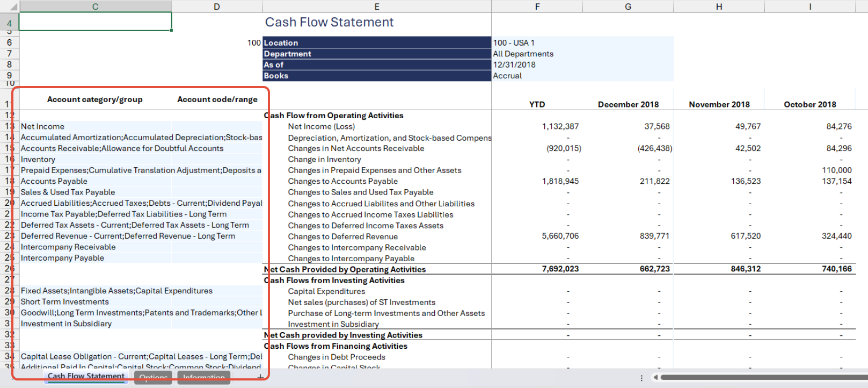This screenshot has height=388, width=868.
Task: Switch to the Cash Flow Statement sheet tab
Action: coord(86,376)
